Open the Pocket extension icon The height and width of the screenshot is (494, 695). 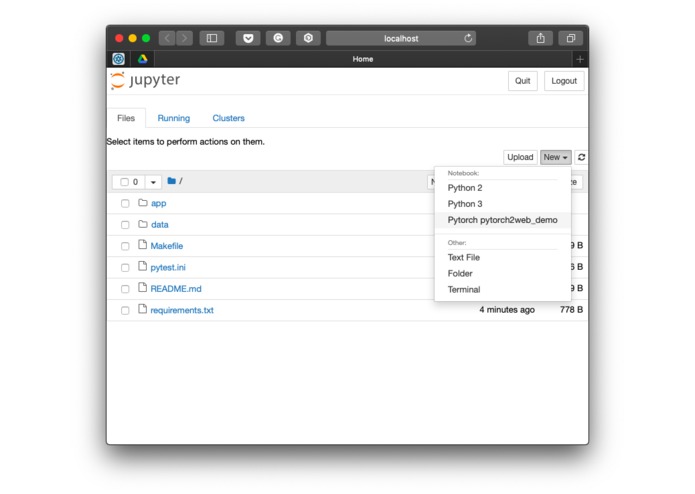click(x=248, y=39)
